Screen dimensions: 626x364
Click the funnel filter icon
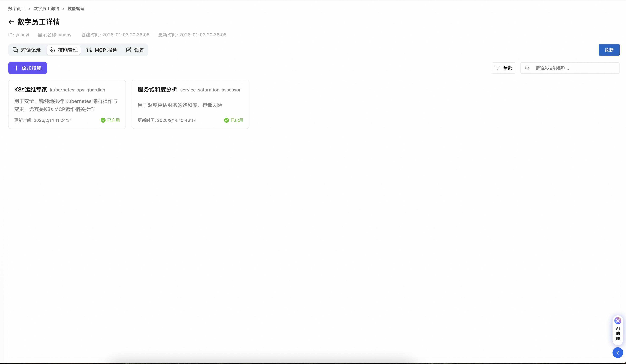click(x=497, y=68)
